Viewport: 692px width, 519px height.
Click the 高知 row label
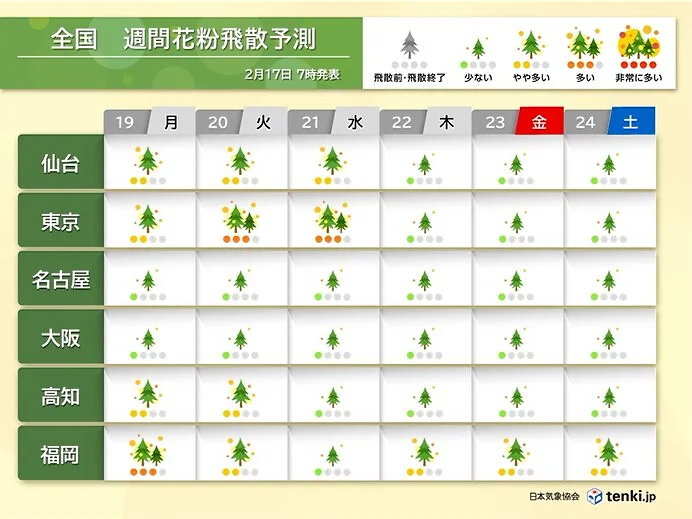(x=61, y=395)
